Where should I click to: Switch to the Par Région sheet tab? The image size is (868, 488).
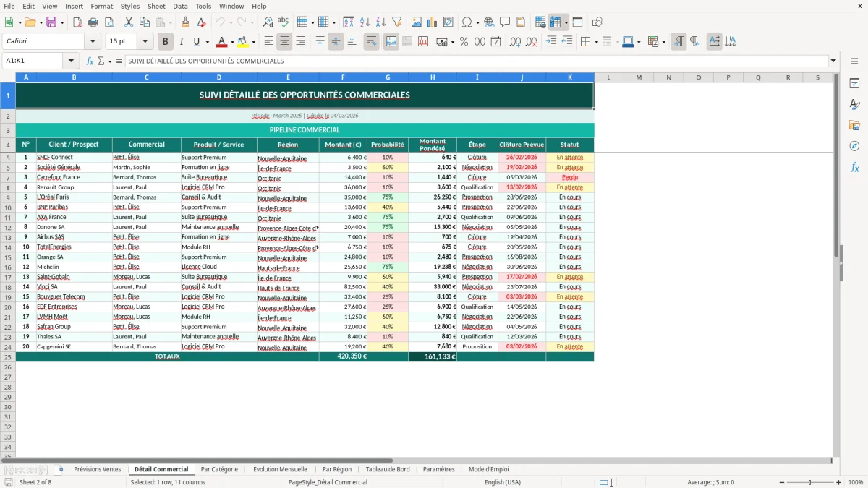337,469
